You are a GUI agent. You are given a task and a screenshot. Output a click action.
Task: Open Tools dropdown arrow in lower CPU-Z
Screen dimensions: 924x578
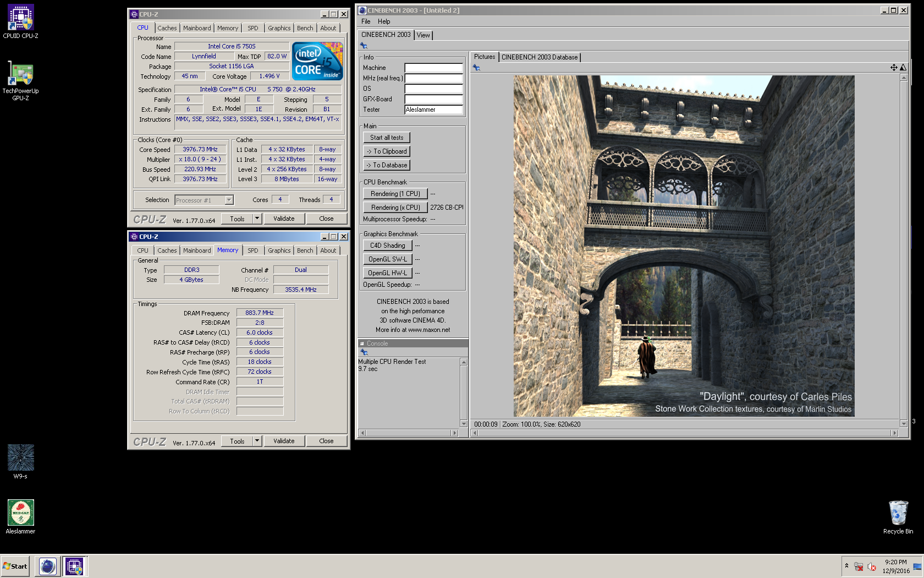(257, 441)
